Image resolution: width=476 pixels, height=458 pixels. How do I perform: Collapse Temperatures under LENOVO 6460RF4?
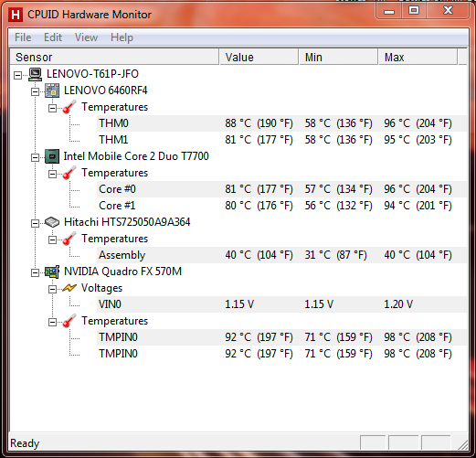click(53, 108)
